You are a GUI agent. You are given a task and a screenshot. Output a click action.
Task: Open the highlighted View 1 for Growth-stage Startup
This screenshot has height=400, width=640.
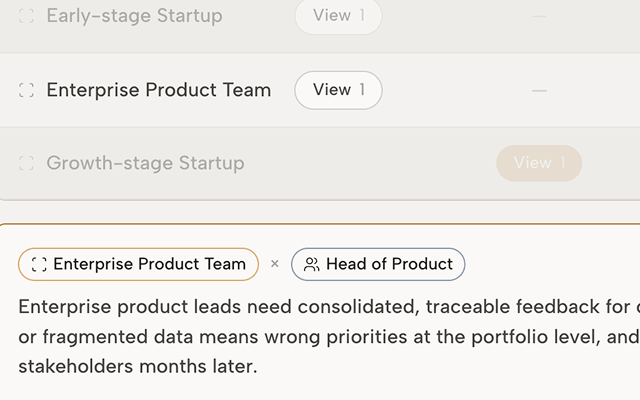(539, 163)
